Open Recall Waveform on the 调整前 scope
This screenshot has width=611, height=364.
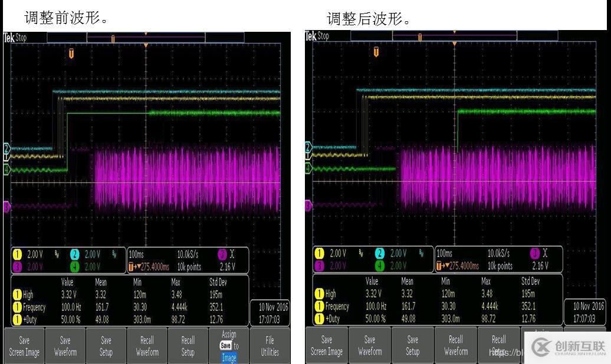pyautogui.click(x=147, y=346)
